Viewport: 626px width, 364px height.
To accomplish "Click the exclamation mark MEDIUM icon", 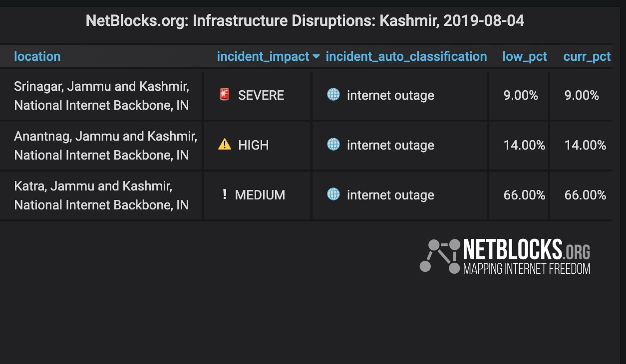I will pyautogui.click(x=225, y=194).
